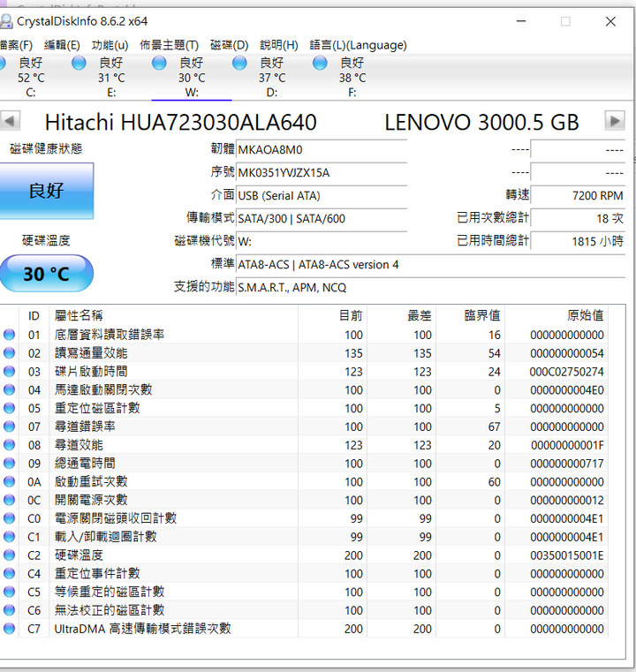The height and width of the screenshot is (672, 636).
Task: Open the 檔案(F) menu
Action: coord(16,45)
